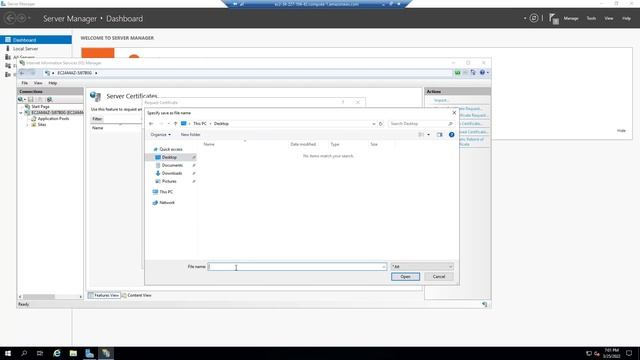Open the file type filter dropdown
640x360 pixels.
click(x=422, y=267)
